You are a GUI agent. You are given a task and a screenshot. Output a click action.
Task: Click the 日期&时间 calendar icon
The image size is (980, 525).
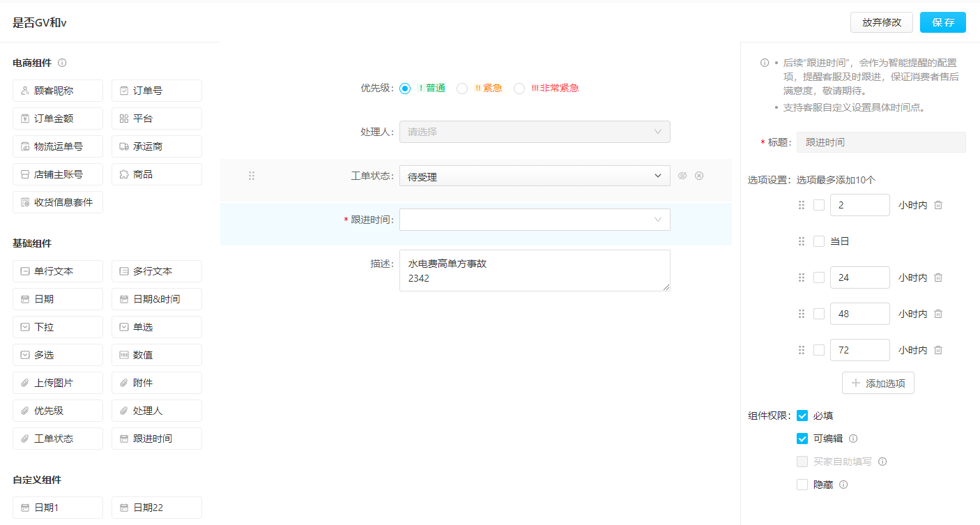point(124,299)
